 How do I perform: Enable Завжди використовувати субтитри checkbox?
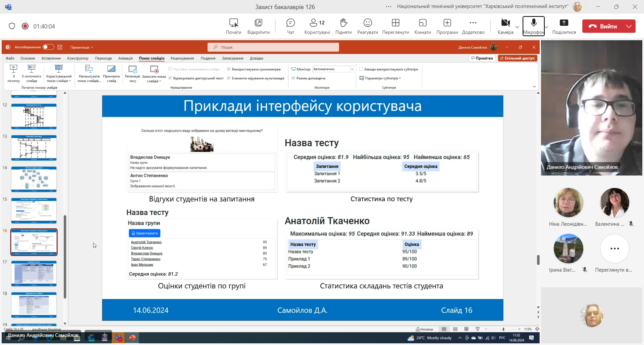pos(361,69)
